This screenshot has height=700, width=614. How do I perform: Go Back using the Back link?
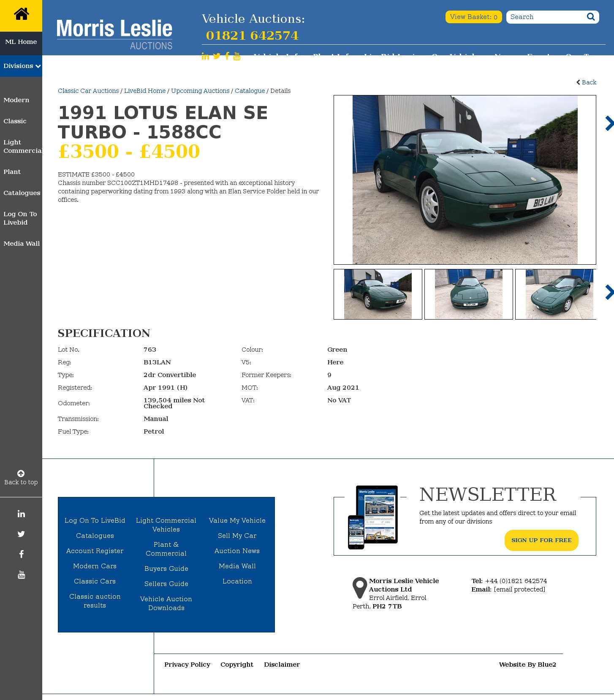pos(587,82)
